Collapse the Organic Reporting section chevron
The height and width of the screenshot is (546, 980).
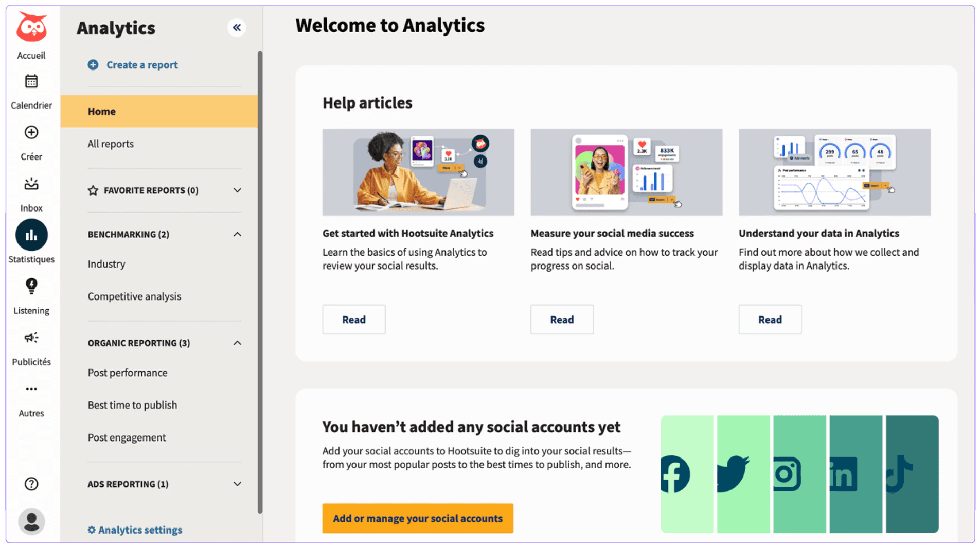[237, 343]
